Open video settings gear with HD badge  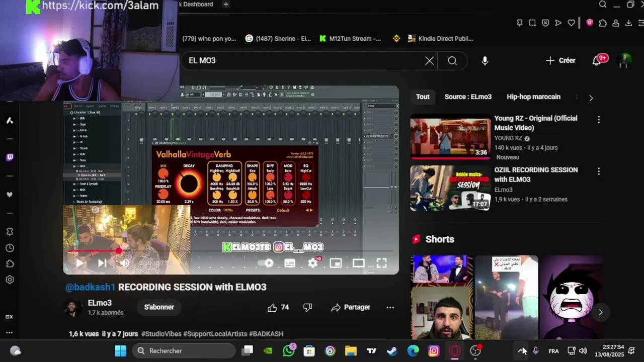(x=313, y=263)
